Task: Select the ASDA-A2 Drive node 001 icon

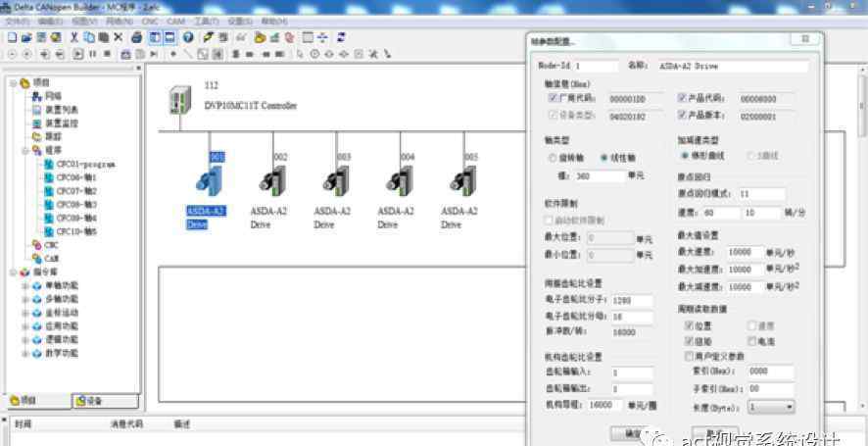Action: point(210,180)
